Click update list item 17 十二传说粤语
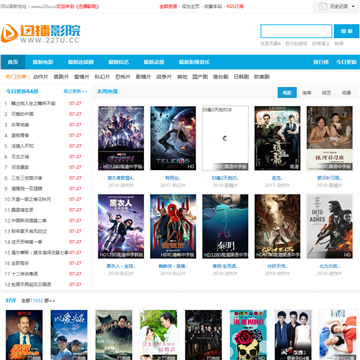 (x=25, y=274)
